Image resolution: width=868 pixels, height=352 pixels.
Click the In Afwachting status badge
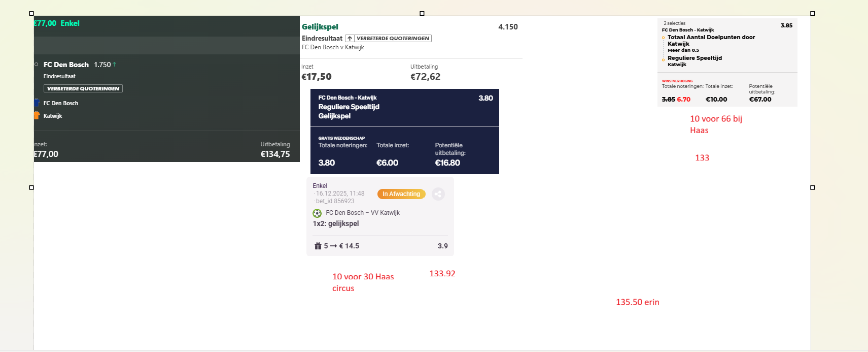click(401, 194)
